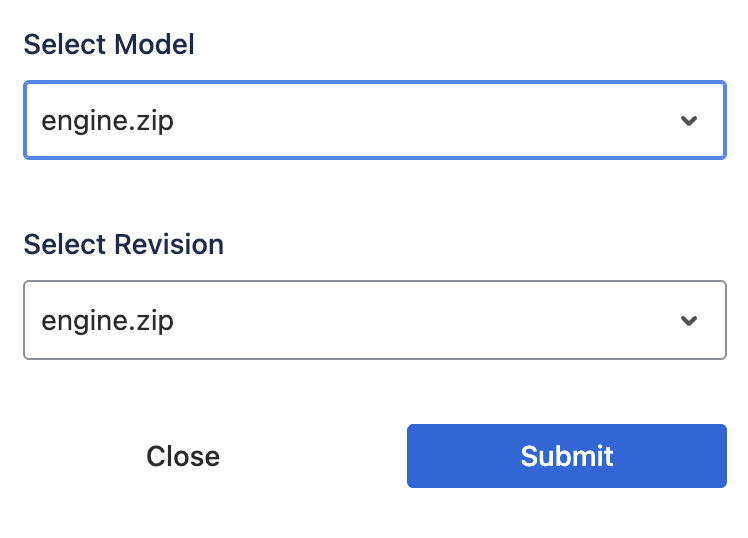This screenshot has width=748, height=538.
Task: Choose a different revision from the second selector
Action: [x=374, y=320]
